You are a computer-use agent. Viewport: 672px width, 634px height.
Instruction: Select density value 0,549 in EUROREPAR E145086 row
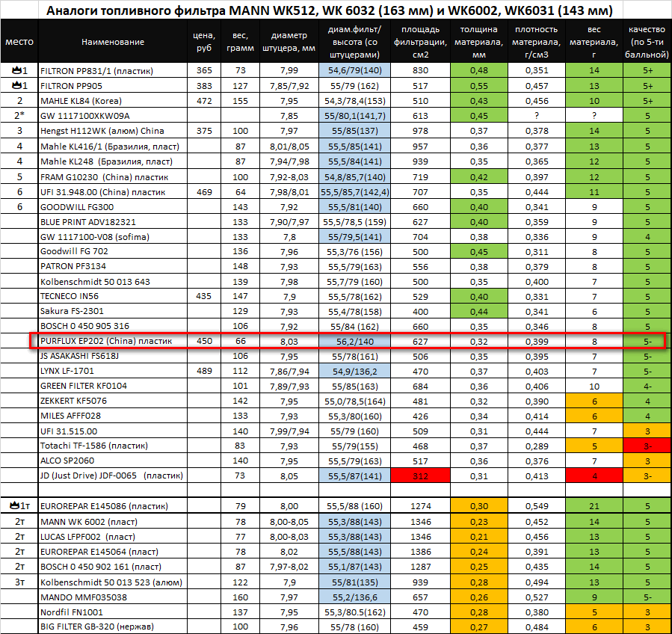[x=537, y=506]
